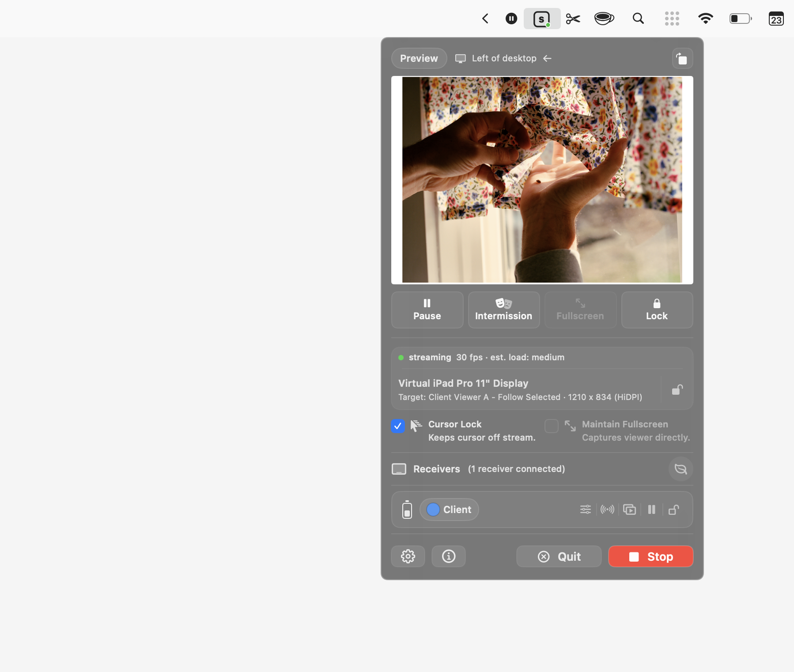Start an Intermission
Viewport: 794px width, 672px height.
(x=504, y=310)
